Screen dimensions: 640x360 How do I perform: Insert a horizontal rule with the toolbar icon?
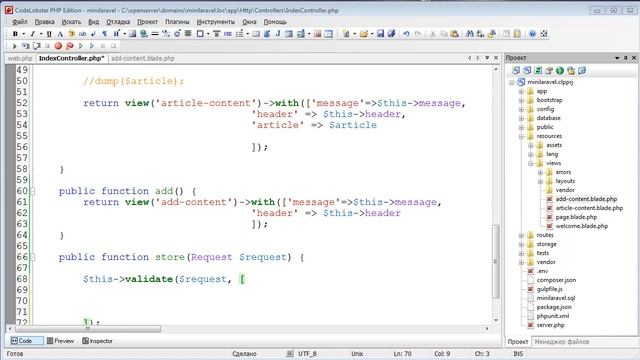(x=155, y=34)
